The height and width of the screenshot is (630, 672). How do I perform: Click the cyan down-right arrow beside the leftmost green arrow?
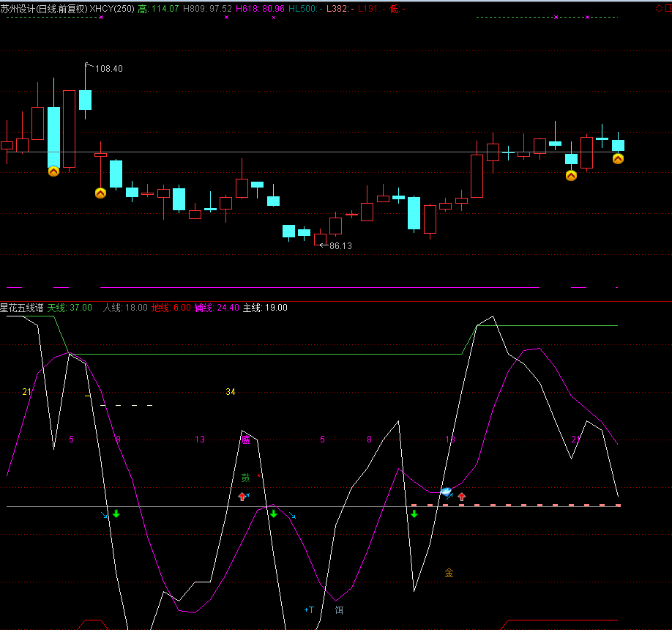(x=105, y=515)
